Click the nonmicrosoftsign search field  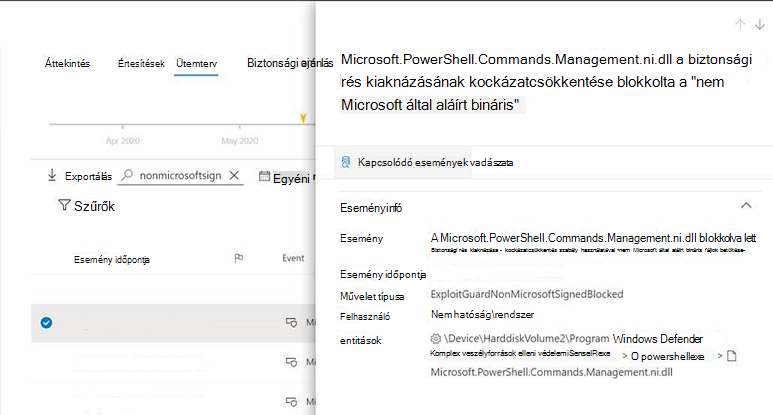(x=180, y=175)
